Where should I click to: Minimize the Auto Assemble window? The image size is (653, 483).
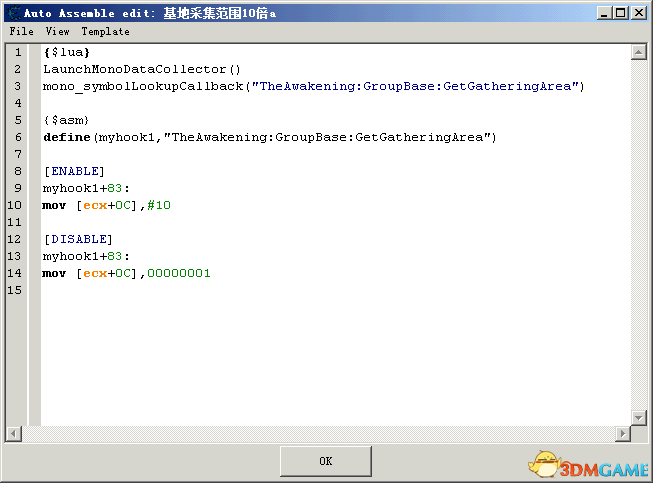click(x=604, y=13)
